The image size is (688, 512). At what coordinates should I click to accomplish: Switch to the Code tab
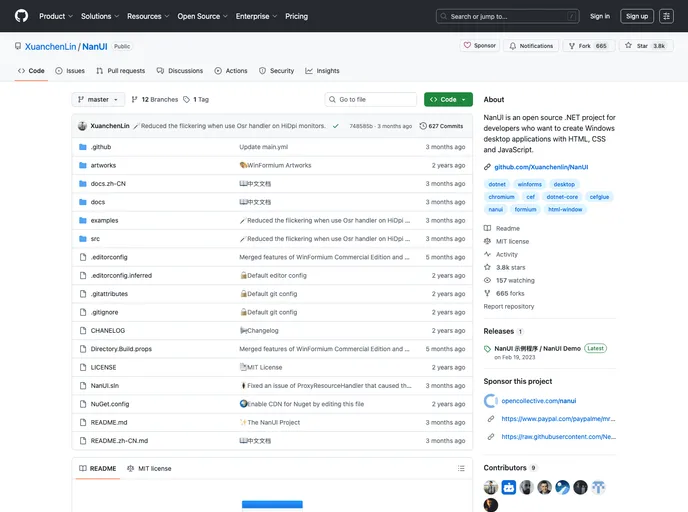(31, 71)
